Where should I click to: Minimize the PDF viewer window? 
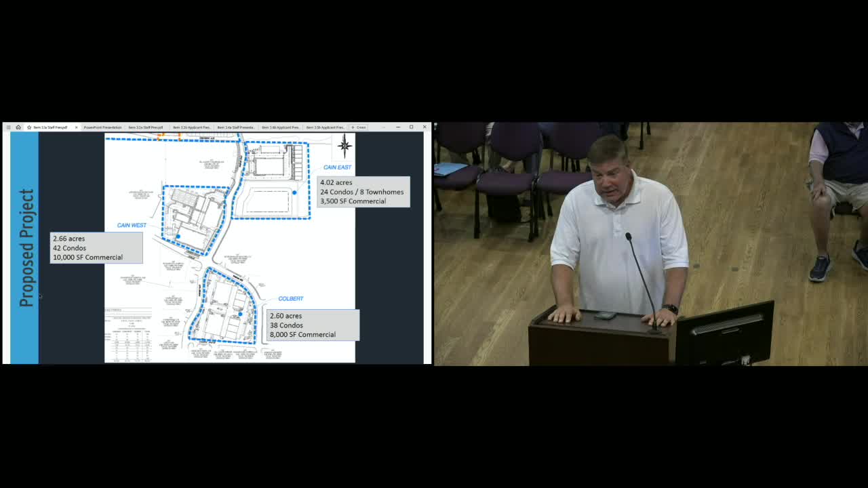pyautogui.click(x=397, y=127)
